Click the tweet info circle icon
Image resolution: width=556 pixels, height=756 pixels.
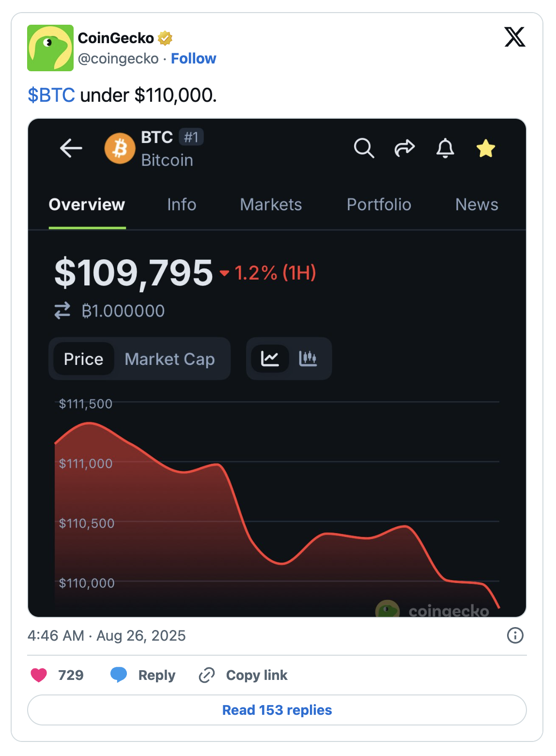point(515,635)
